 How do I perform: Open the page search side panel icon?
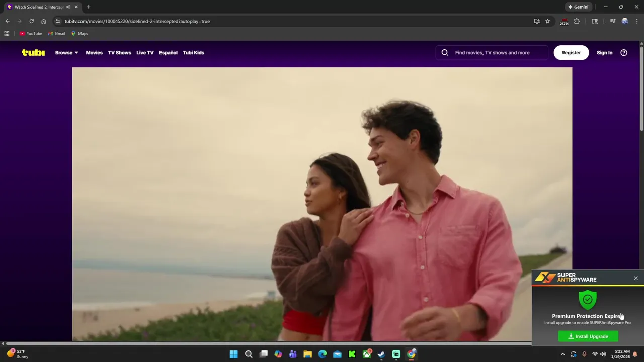(595, 21)
